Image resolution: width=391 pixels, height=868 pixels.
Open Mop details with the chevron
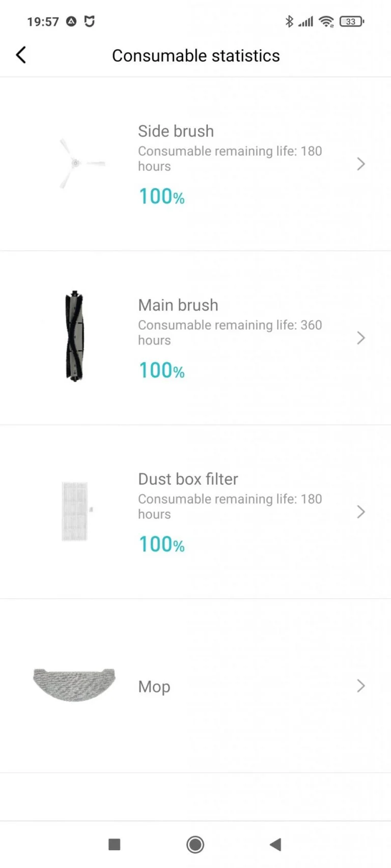pyautogui.click(x=361, y=686)
